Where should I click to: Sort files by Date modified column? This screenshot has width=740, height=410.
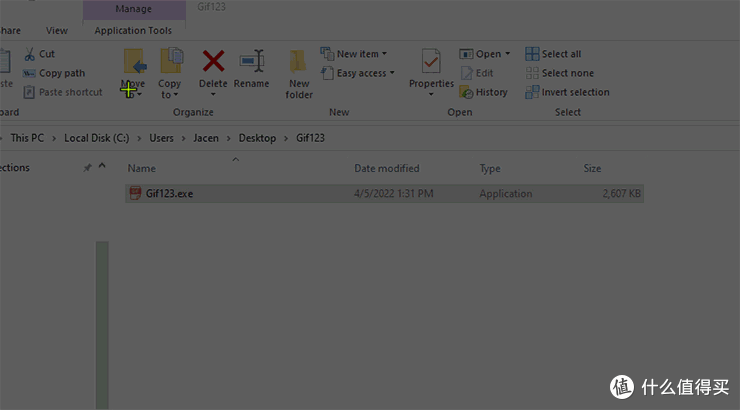(387, 168)
